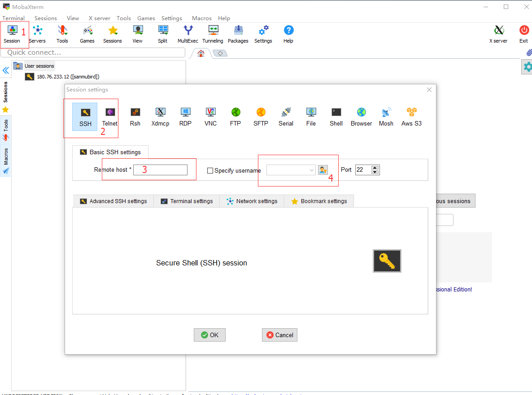The image size is (532, 395).
Task: Select the FTP session type
Action: tap(235, 117)
